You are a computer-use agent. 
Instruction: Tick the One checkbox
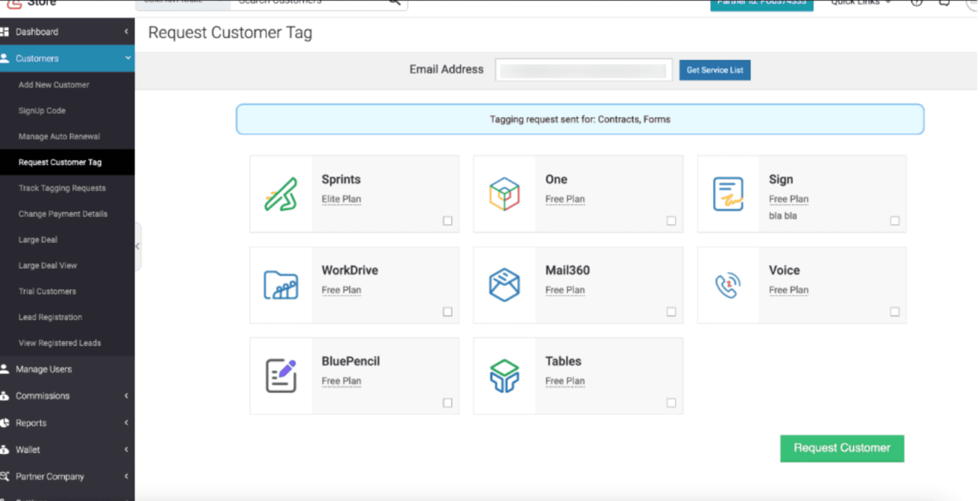click(671, 221)
